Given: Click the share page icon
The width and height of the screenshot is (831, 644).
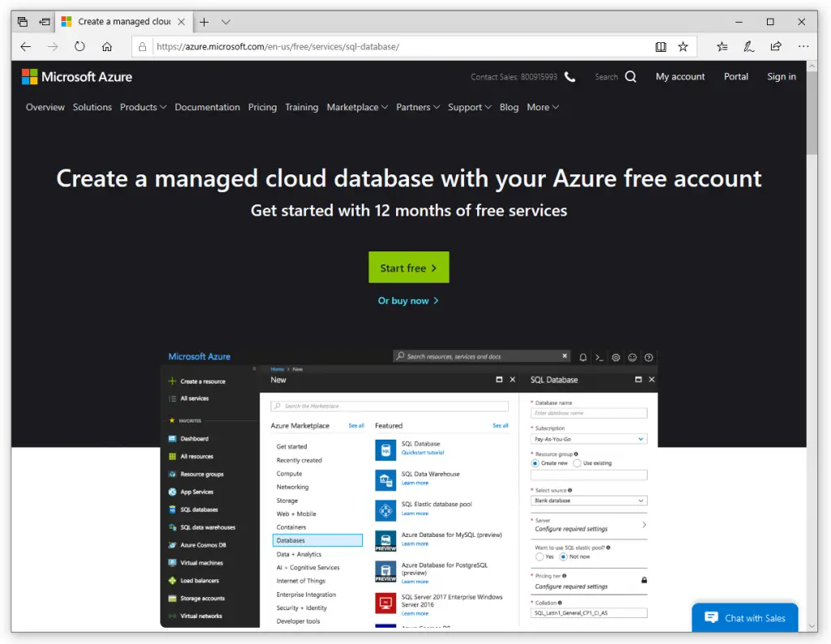Looking at the screenshot, I should click(x=776, y=46).
